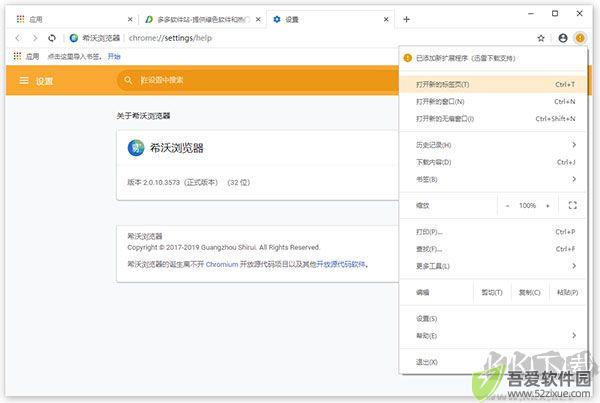This screenshot has height=403, width=600.
Task: Bookmark this page with the star icon
Action: point(541,38)
